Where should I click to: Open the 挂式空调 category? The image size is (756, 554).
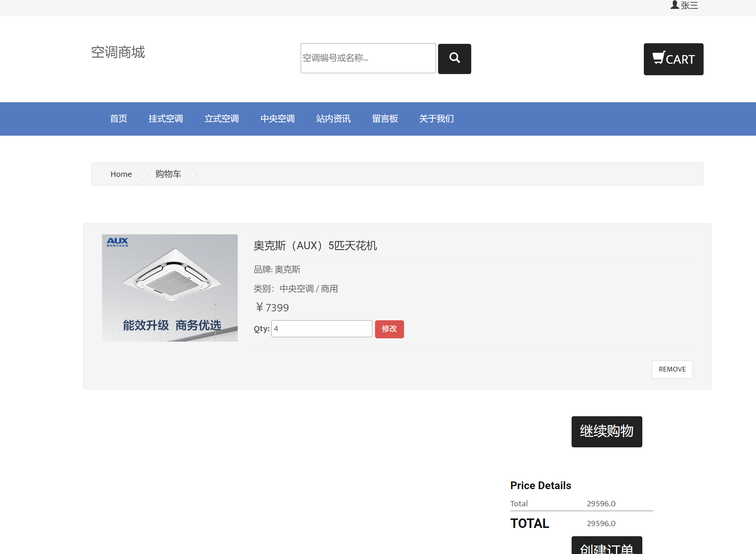coord(165,119)
